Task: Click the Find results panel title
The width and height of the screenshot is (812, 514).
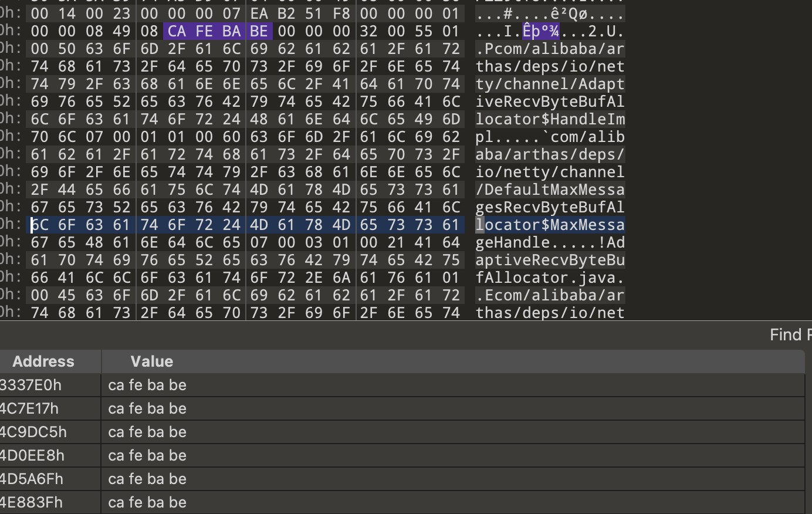Action: [789, 334]
